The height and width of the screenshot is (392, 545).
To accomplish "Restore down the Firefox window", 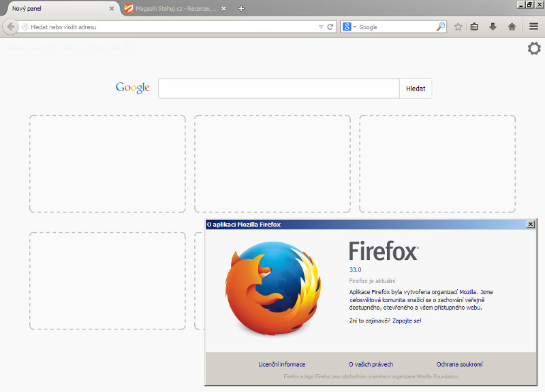I will pyautogui.click(x=529, y=5).
